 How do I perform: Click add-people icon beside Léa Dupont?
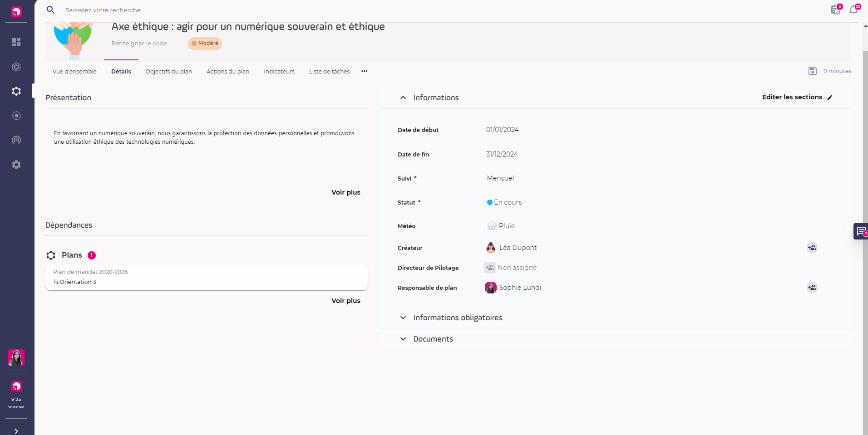812,248
